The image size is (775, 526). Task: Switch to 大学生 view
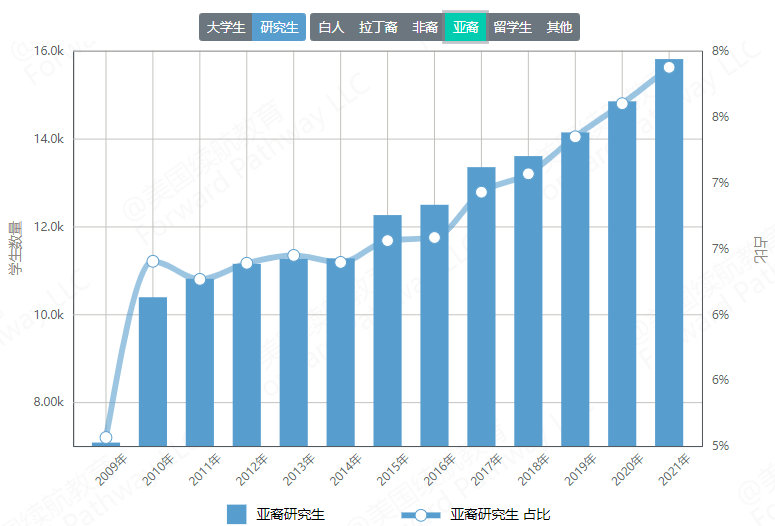click(x=226, y=27)
